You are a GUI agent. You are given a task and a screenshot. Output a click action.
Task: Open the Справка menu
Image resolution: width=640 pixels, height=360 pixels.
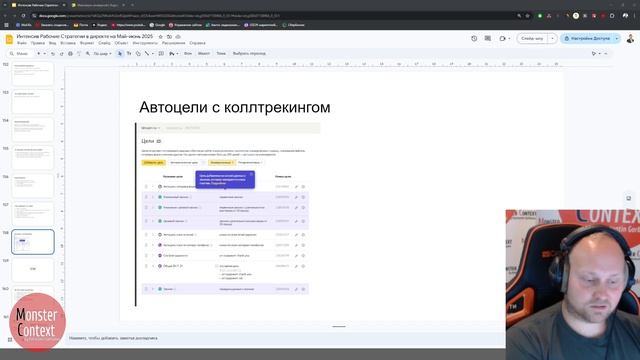click(x=198, y=43)
